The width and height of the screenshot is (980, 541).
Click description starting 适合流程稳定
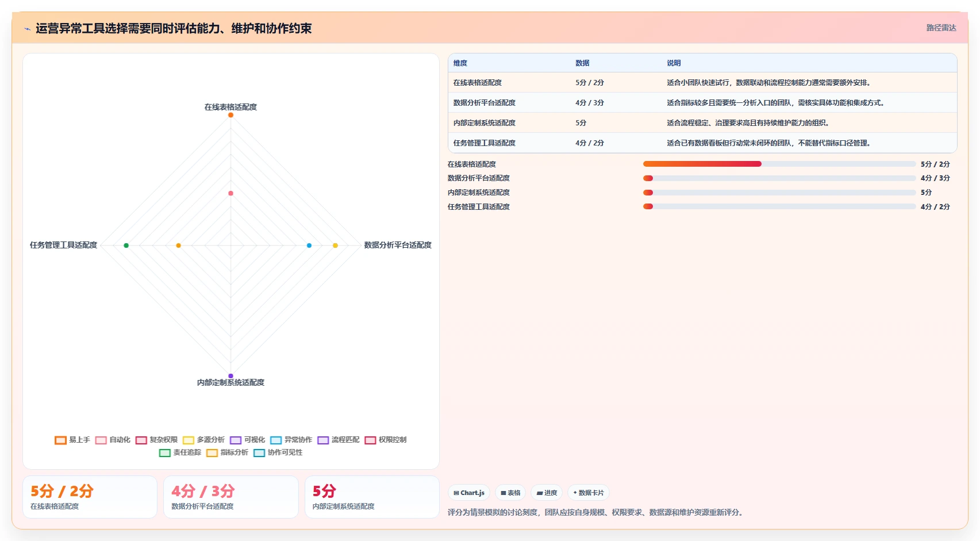click(749, 123)
